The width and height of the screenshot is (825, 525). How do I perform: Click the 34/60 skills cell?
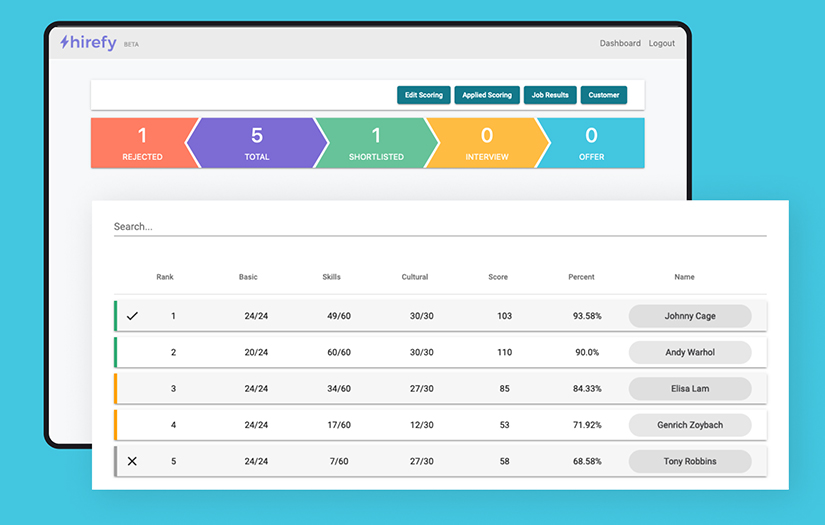point(339,389)
